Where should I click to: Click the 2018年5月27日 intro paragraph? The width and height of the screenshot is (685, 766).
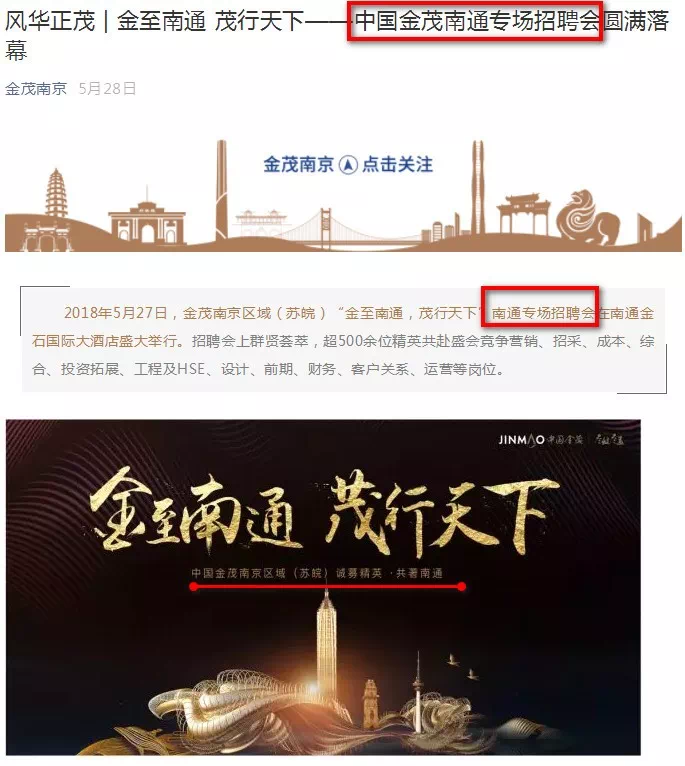click(343, 340)
